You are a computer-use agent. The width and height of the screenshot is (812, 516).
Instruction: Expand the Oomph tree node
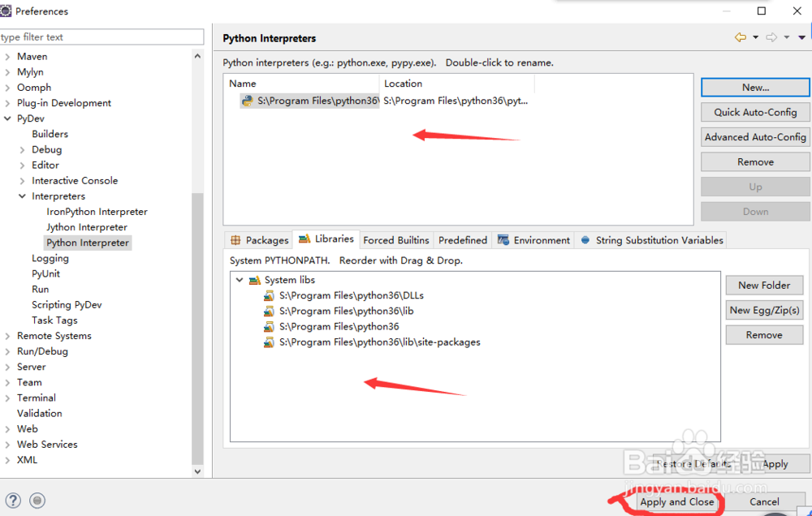(x=7, y=88)
